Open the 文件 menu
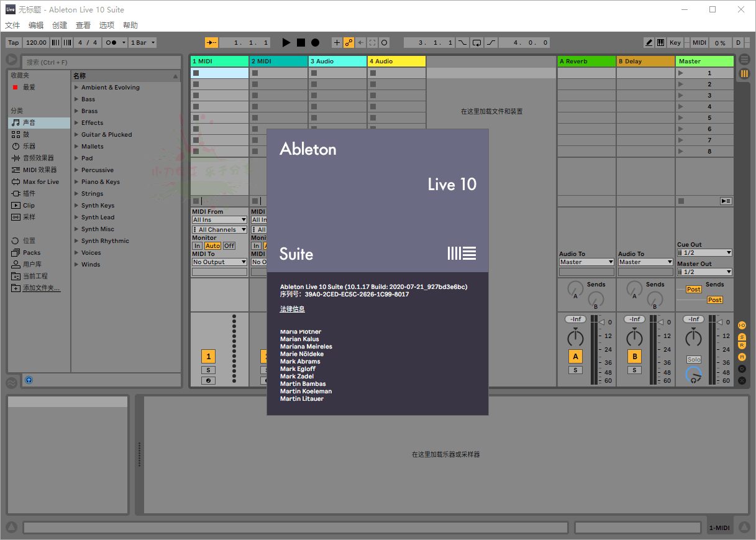 pos(12,25)
